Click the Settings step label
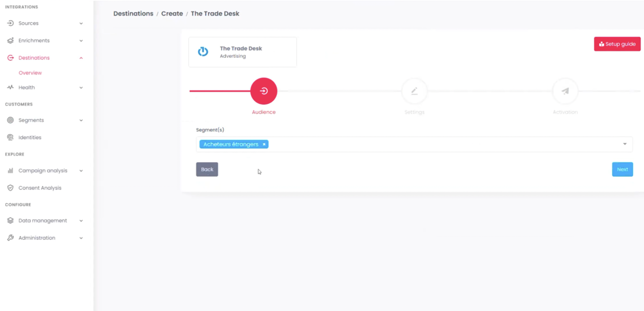 click(x=414, y=112)
